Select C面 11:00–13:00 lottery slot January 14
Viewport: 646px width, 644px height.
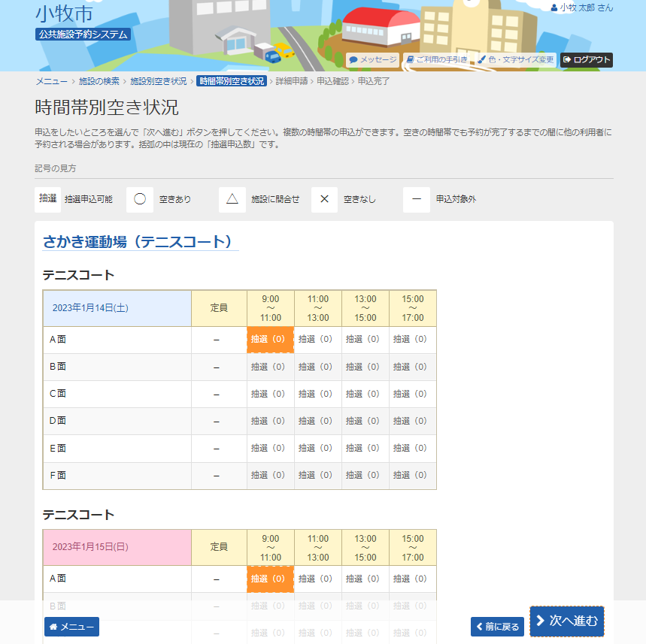(317, 394)
